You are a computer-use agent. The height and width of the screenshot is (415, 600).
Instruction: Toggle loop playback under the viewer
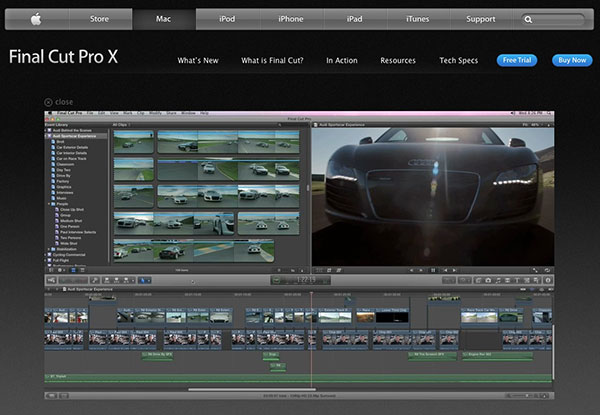[547, 270]
